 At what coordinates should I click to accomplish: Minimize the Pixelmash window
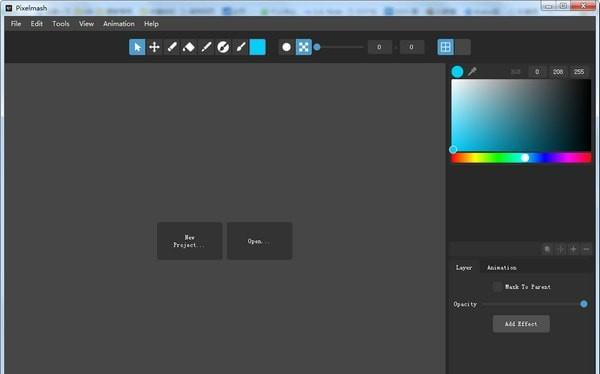548,6
